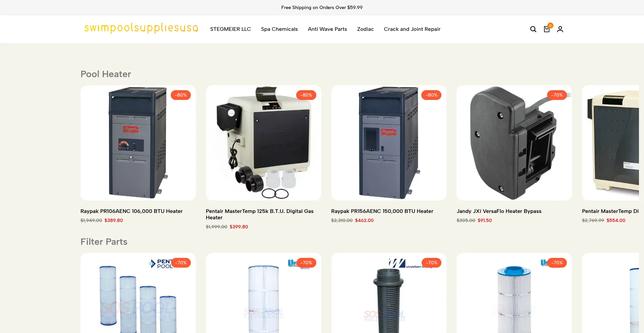Go to Anti Wave Parts category
Screen dimensions: 644x333
327,29
